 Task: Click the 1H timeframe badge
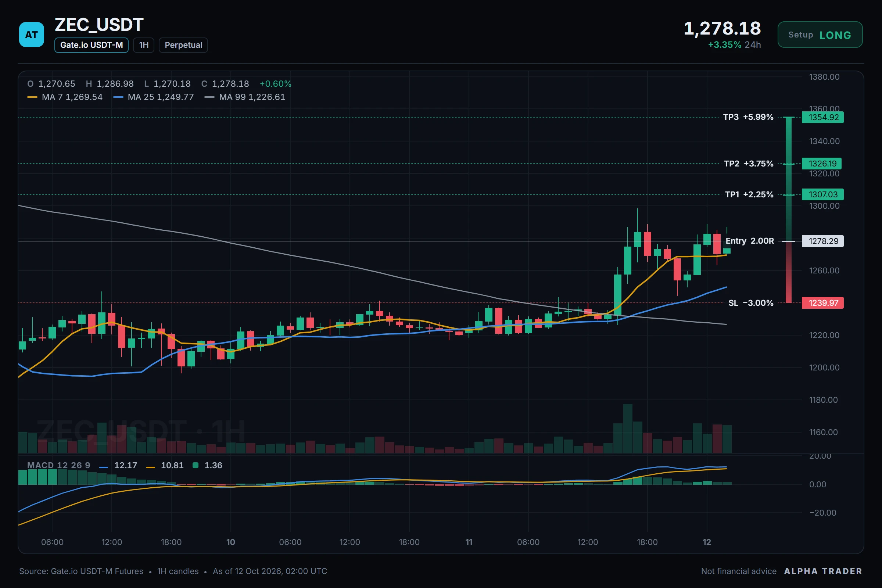144,45
